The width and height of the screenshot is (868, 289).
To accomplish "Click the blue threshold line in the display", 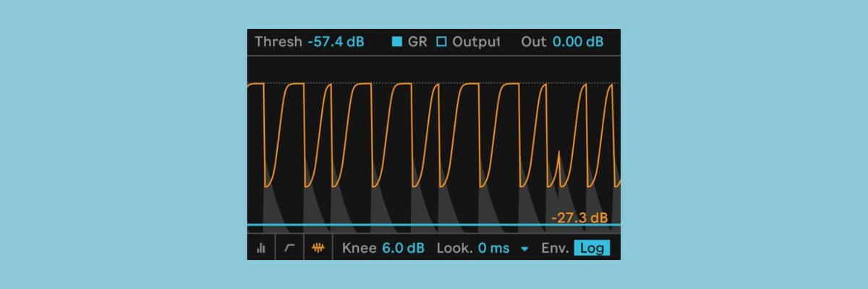I will click(x=434, y=225).
